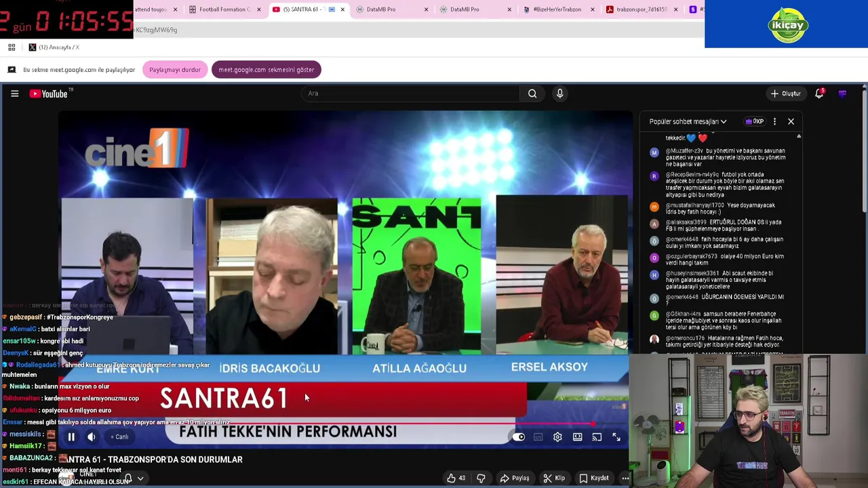868x488 pixels.
Task: Open chat user @RecepSevim-m4y9q avatar
Action: (654, 176)
